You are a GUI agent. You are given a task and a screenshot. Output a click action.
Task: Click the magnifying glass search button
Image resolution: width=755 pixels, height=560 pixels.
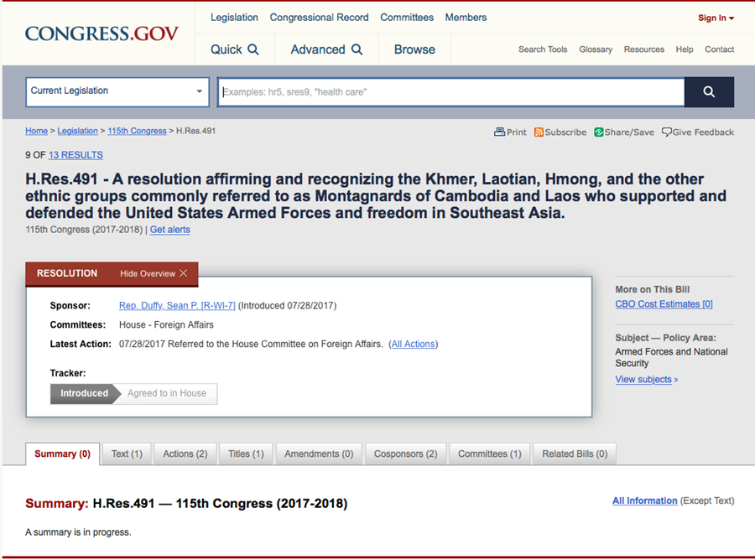click(x=709, y=92)
